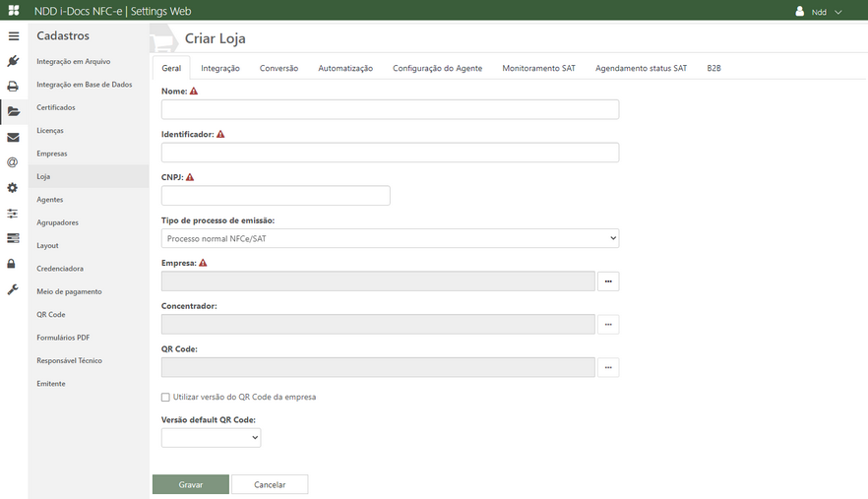Click the padlock security sidebar icon
This screenshot has width=868, height=499.
[13, 264]
